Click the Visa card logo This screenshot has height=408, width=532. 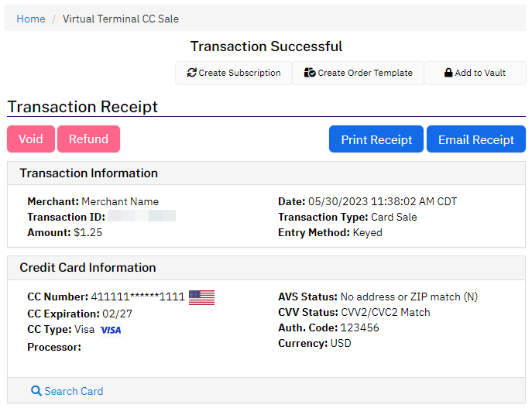[111, 330]
